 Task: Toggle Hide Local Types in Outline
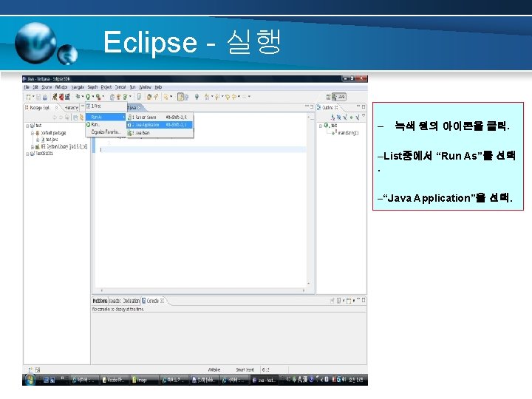coord(358,117)
